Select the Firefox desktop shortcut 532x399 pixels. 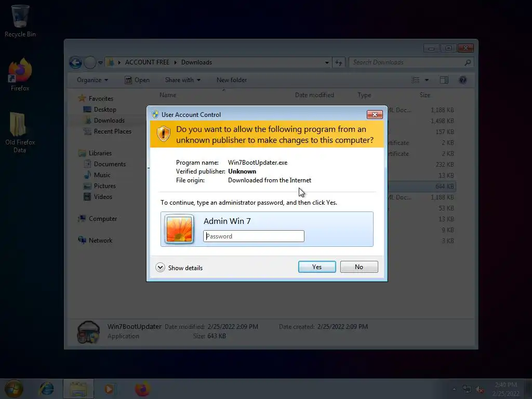[20, 75]
